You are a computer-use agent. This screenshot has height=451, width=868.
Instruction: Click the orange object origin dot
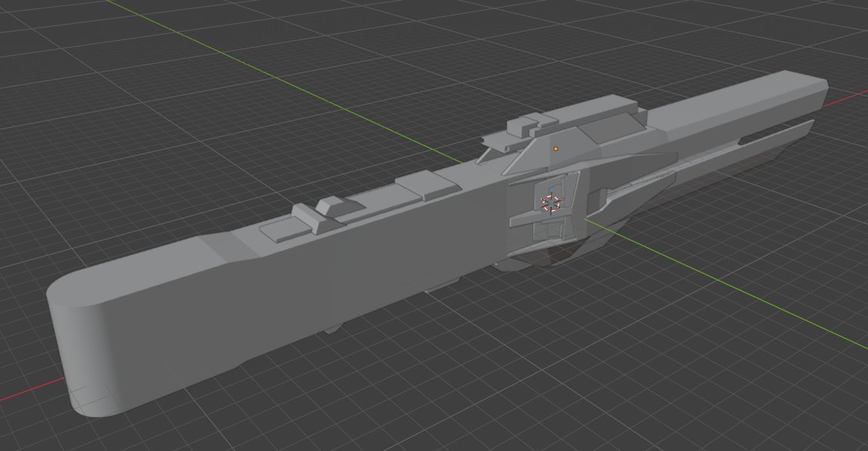tap(556, 149)
